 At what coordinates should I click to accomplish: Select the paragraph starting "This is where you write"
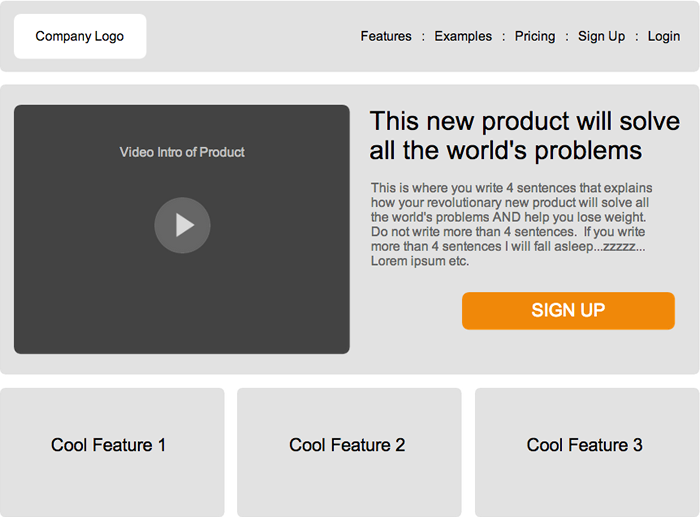pos(511,224)
